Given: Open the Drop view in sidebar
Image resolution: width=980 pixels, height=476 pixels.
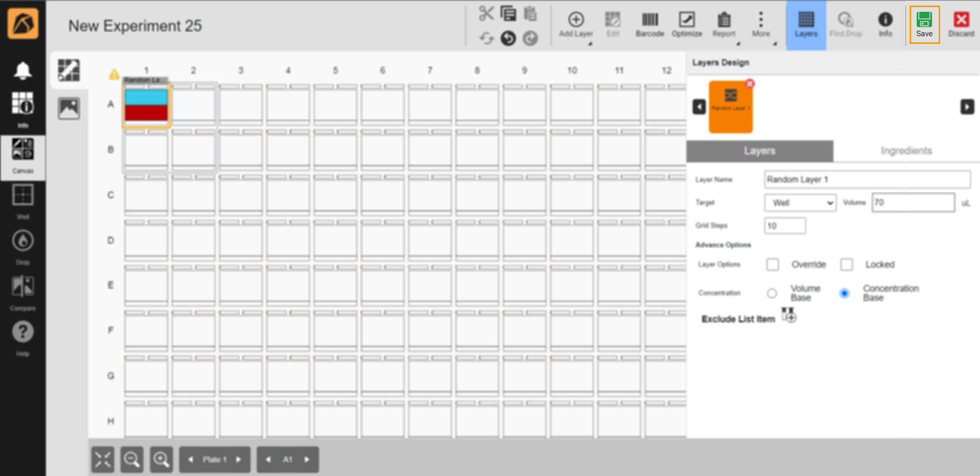Looking at the screenshot, I should pos(23,247).
